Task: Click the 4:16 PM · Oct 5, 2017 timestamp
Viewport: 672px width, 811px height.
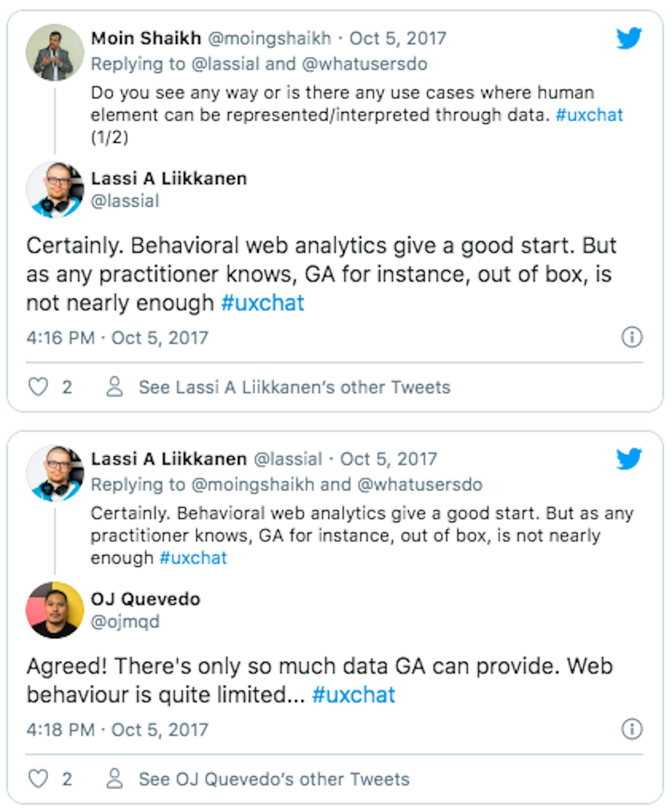Action: [117, 338]
